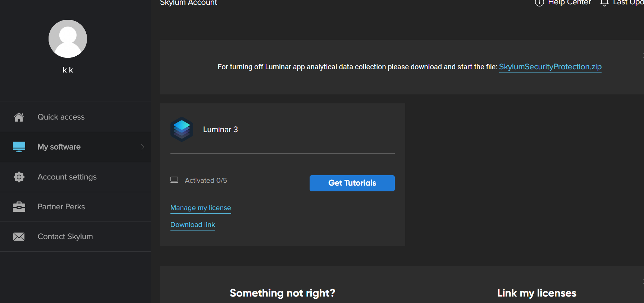The width and height of the screenshot is (644, 303).
Task: Select the My software monitor icon
Action: [19, 147]
